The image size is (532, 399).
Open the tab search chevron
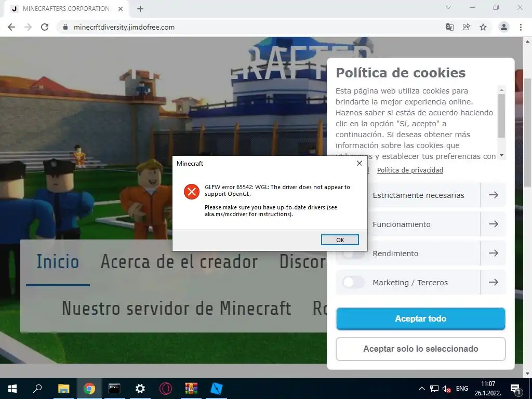[x=448, y=7]
